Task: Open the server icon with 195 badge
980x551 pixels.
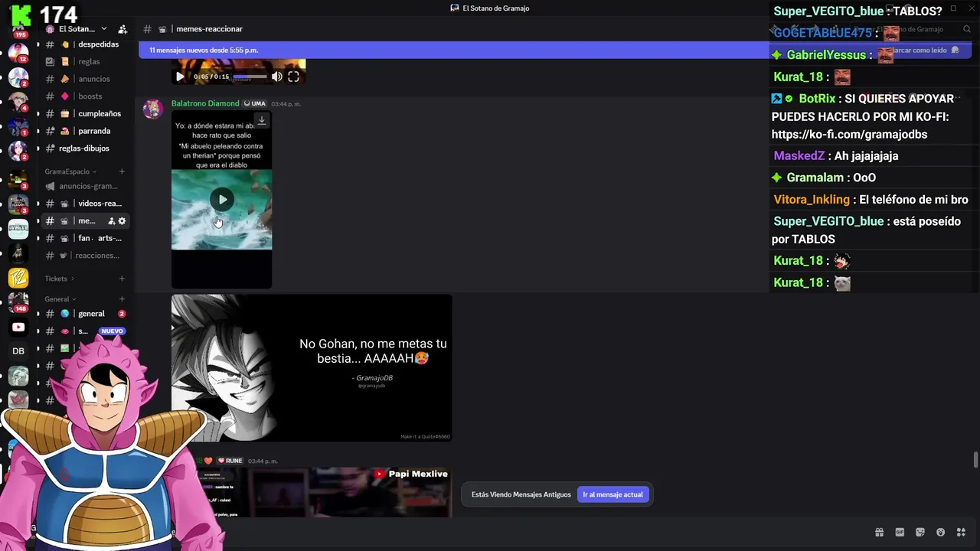Action: pos(18,29)
